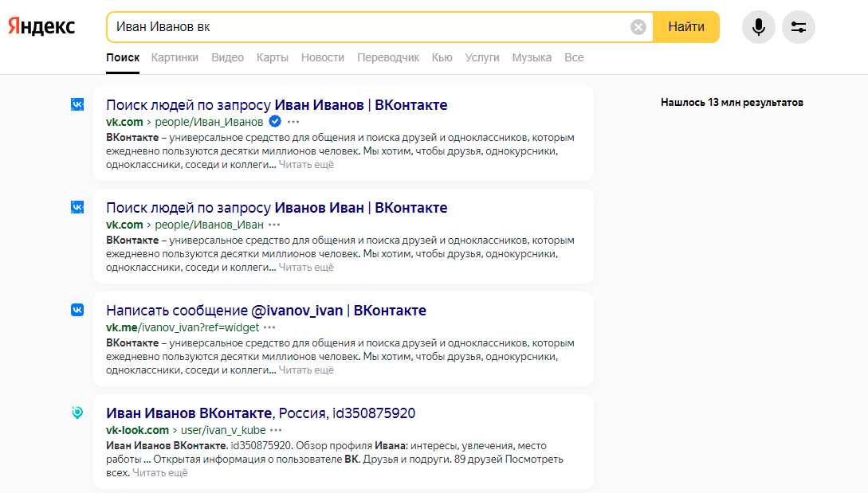Click the snippet text of the vk-look.com result
868x493 pixels.
tap(334, 460)
